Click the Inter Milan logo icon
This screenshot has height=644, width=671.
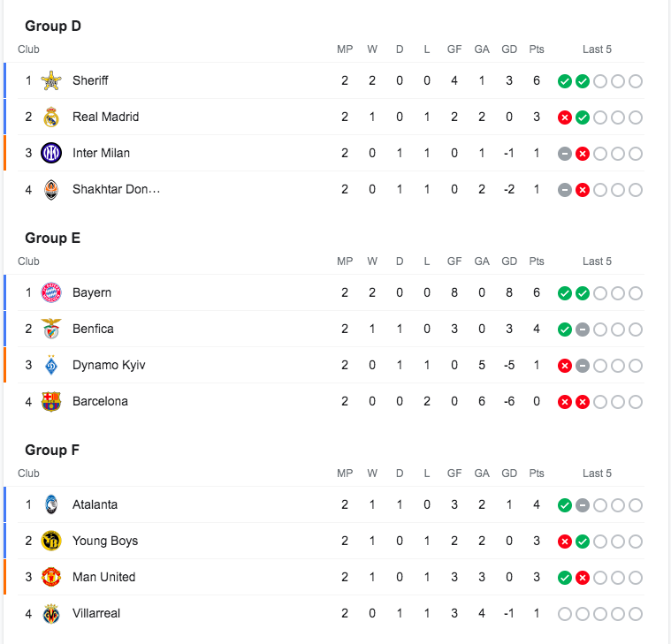[x=51, y=153]
